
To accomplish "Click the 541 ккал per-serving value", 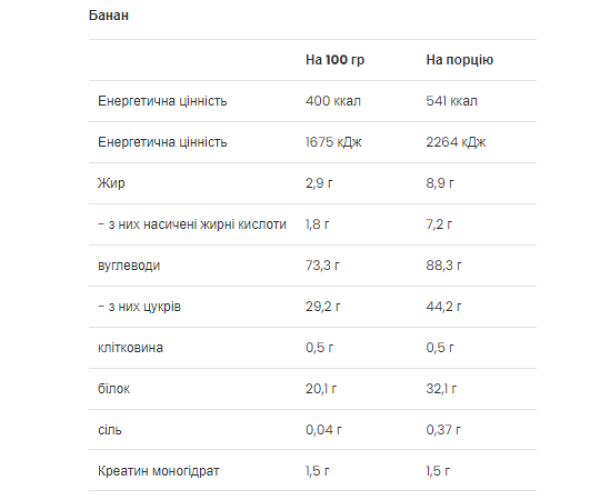I will tap(452, 101).
